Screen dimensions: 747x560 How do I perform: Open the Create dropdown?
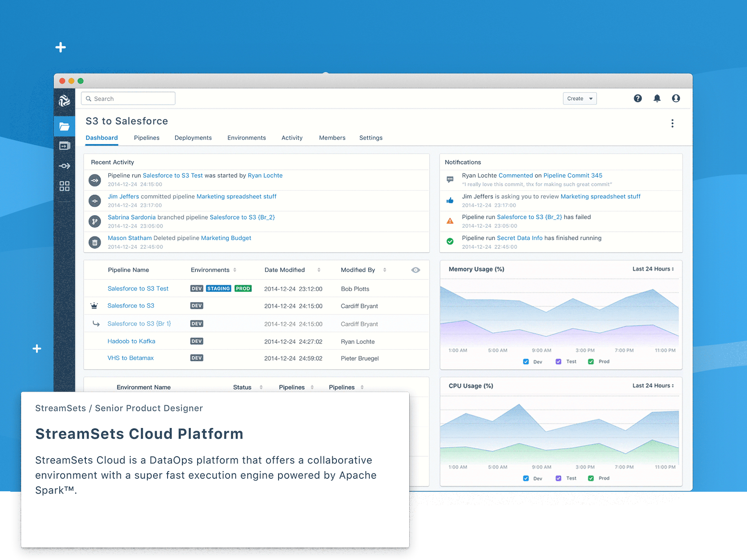[579, 98]
